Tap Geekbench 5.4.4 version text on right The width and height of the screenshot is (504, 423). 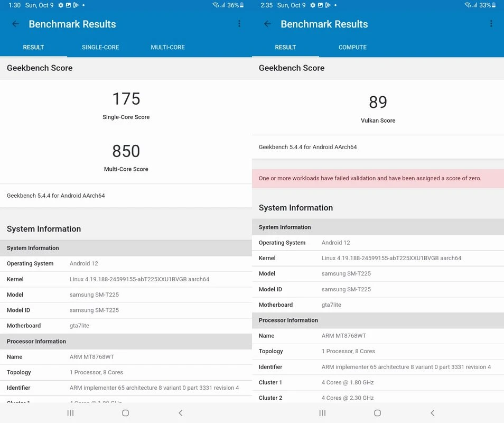click(308, 147)
